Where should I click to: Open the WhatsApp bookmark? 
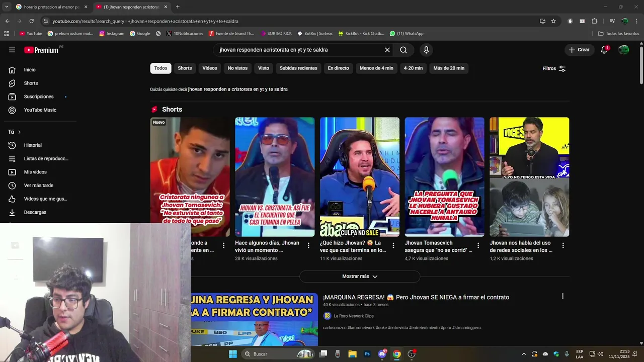[407, 34]
